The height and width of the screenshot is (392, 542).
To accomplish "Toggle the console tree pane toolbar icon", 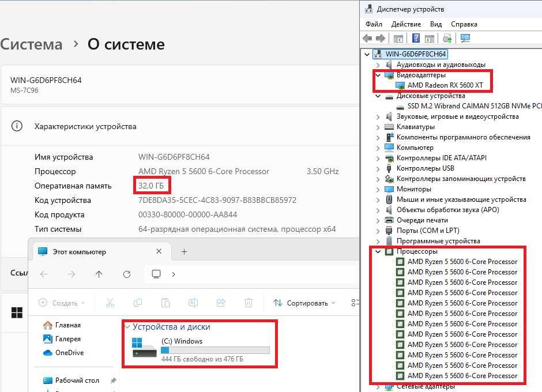I will (x=398, y=39).
